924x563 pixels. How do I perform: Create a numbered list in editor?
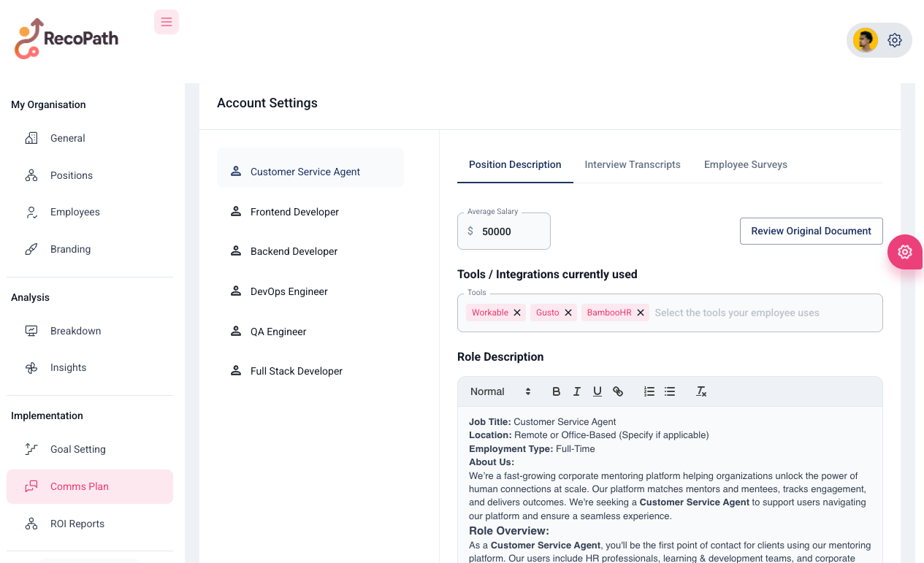pyautogui.click(x=649, y=391)
